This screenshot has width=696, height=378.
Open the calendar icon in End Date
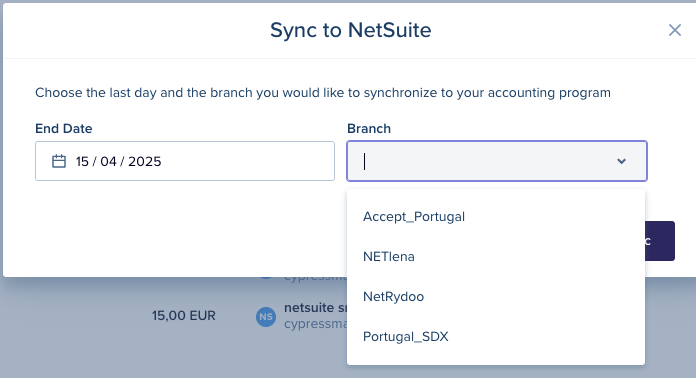point(59,161)
